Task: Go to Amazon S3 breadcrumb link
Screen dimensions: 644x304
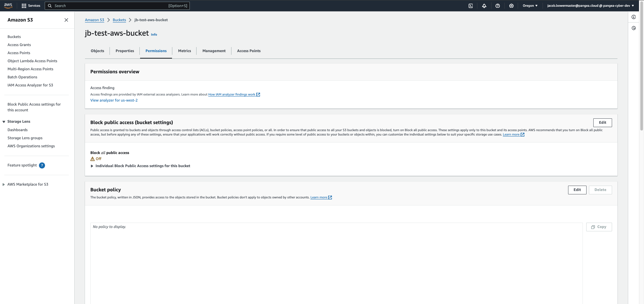Action: tap(94, 20)
